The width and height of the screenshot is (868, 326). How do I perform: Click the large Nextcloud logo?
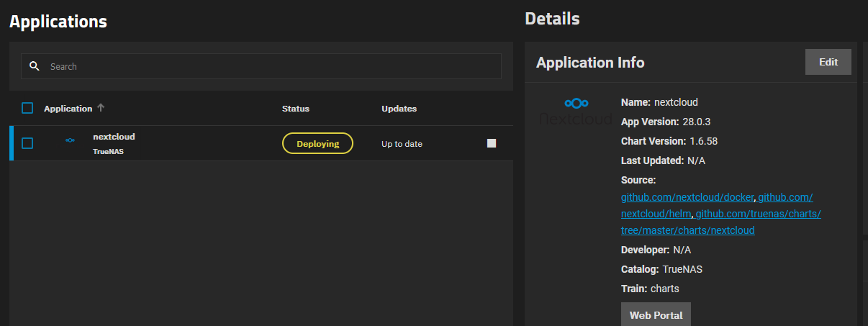(577, 110)
